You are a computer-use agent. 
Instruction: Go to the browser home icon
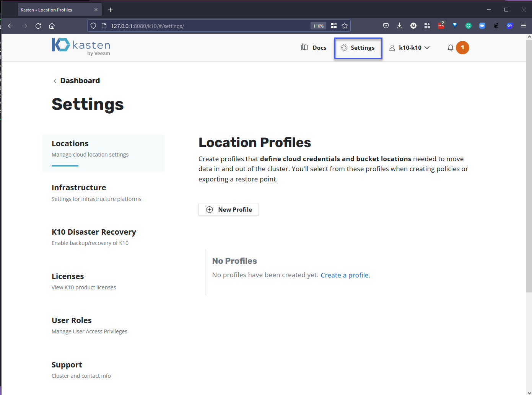pos(52,26)
